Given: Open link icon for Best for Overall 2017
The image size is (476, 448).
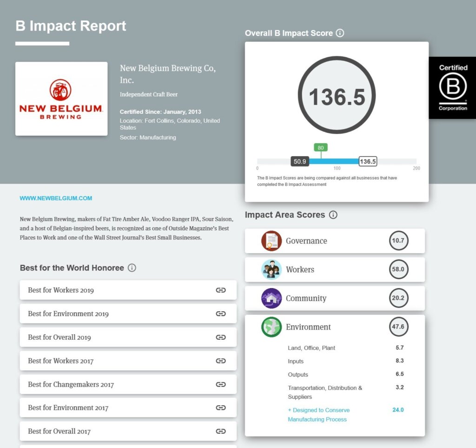Looking at the screenshot, I should click(221, 431).
